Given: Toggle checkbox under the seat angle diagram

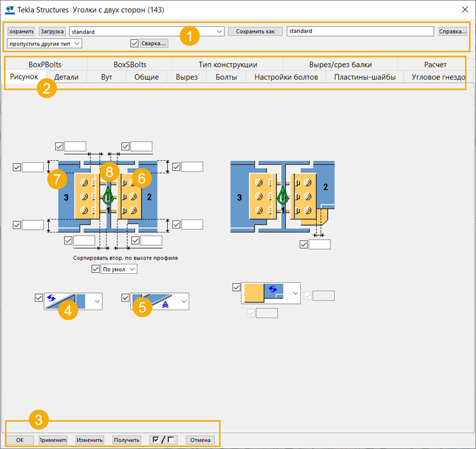Looking at the screenshot, I should coord(304,245).
